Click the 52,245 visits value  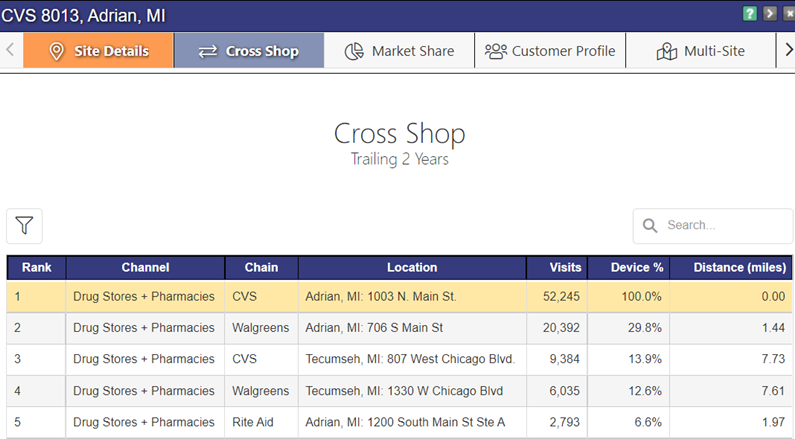coord(561,297)
